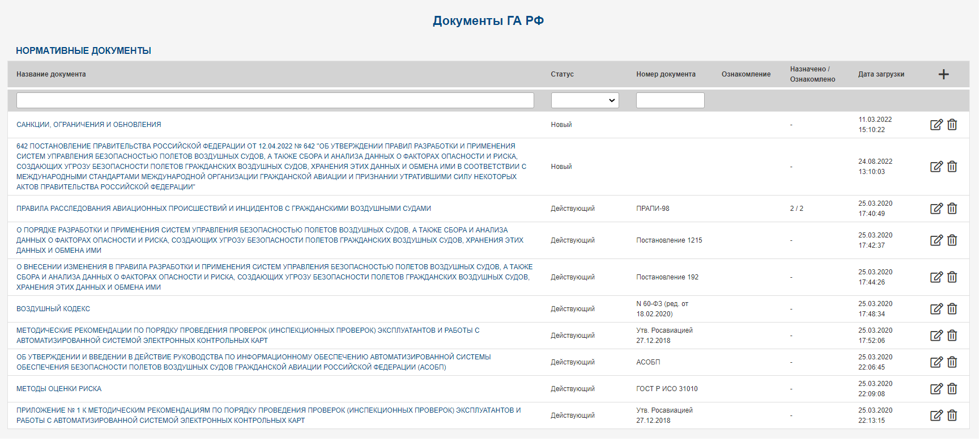Click the Назначено / Ознакомлено column header
The image size is (980, 441).
812,74
